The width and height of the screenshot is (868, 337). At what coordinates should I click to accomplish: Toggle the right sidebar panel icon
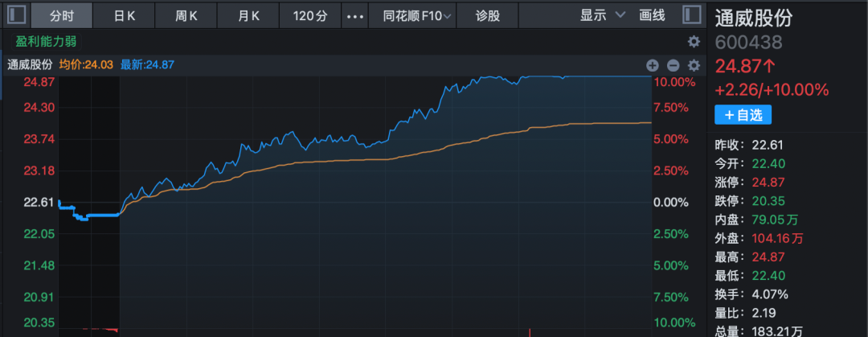pyautogui.click(x=691, y=15)
